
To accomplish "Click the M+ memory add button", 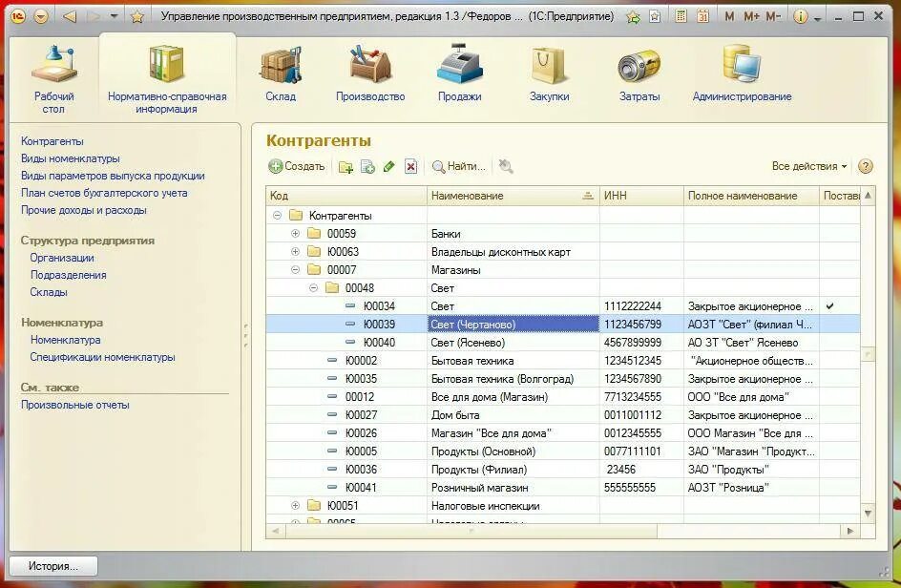I will coord(751,16).
